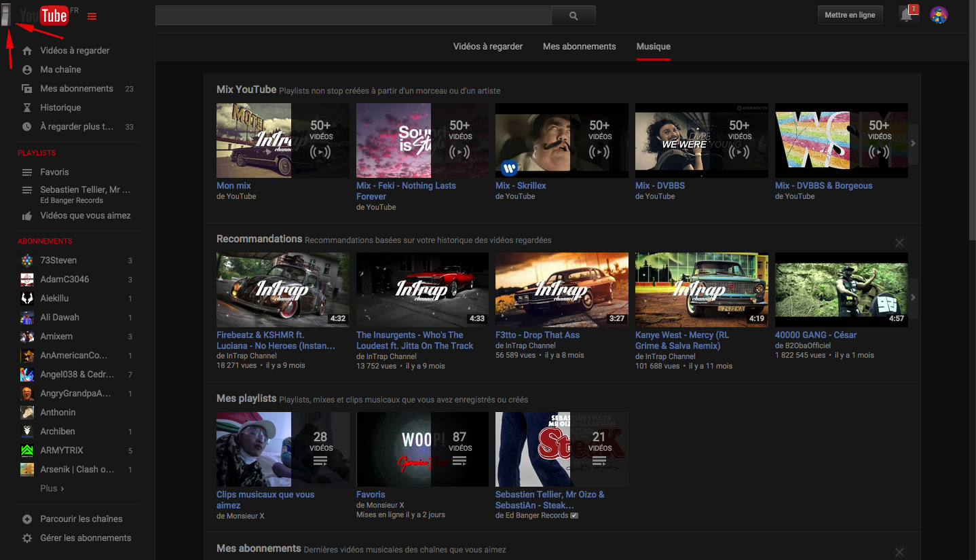Open the Mix - Skrillex link
Image resolution: width=976 pixels, height=560 pixels.
click(521, 186)
